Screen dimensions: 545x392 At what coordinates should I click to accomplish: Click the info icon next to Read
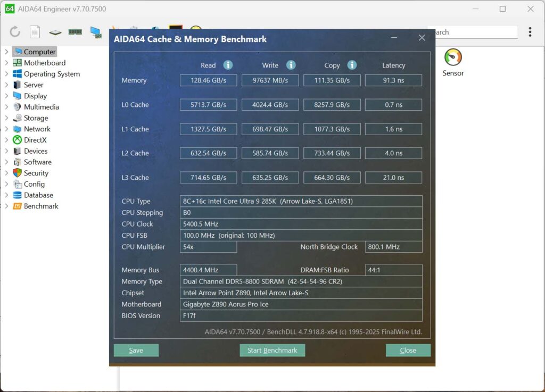click(228, 65)
